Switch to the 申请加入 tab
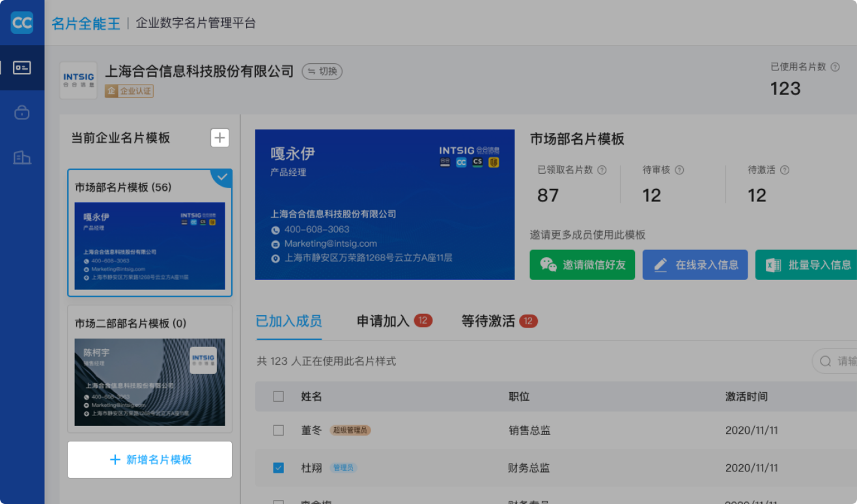857x504 pixels. click(394, 321)
